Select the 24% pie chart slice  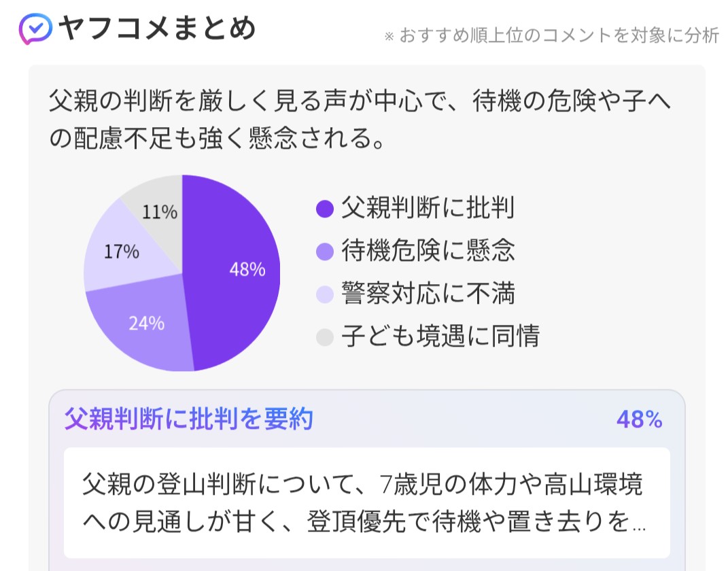(144, 325)
